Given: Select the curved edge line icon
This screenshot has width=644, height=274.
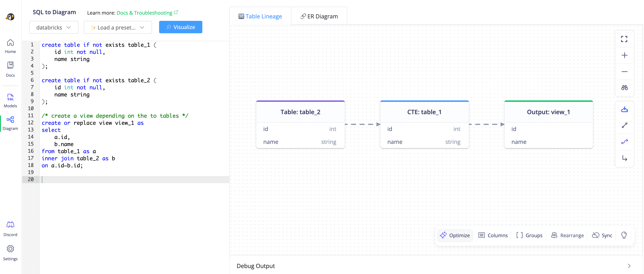Looking at the screenshot, I should pyautogui.click(x=624, y=141).
